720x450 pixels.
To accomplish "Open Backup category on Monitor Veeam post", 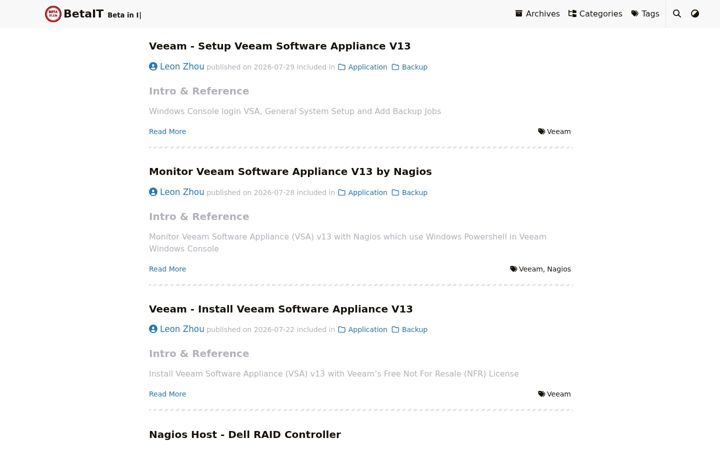I will coord(410,192).
